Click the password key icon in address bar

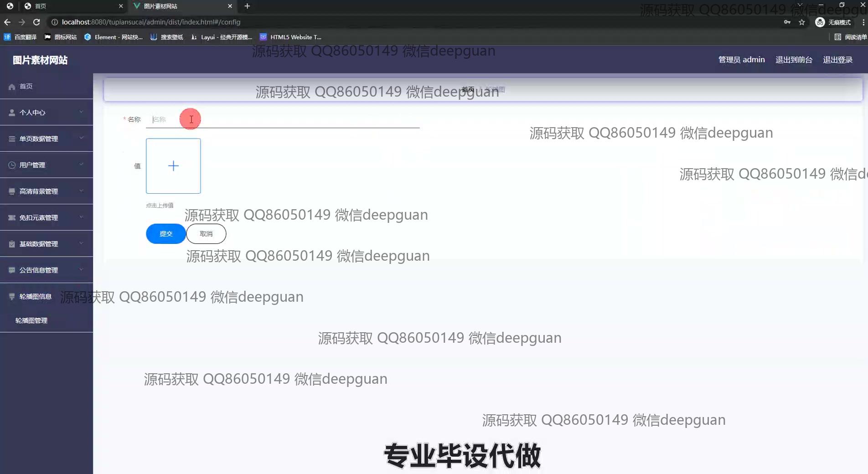click(787, 22)
